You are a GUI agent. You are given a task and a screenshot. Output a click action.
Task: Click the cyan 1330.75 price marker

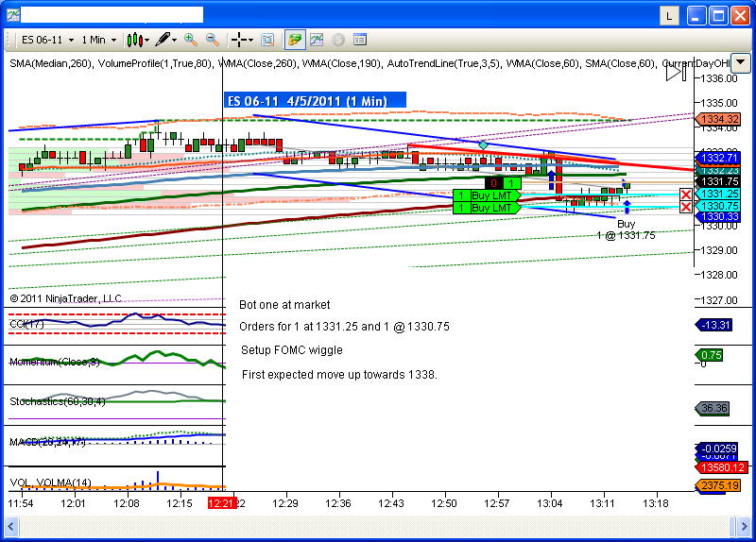718,206
